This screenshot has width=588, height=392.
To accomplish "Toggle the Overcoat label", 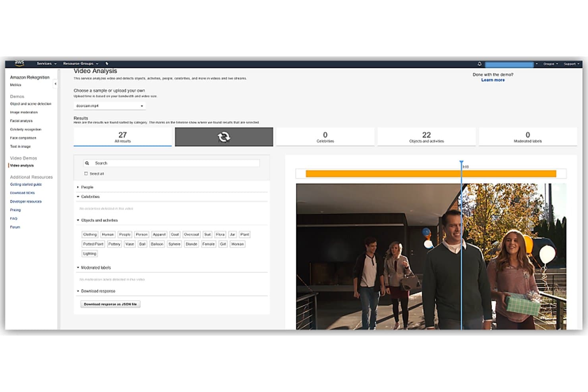I will 191,235.
